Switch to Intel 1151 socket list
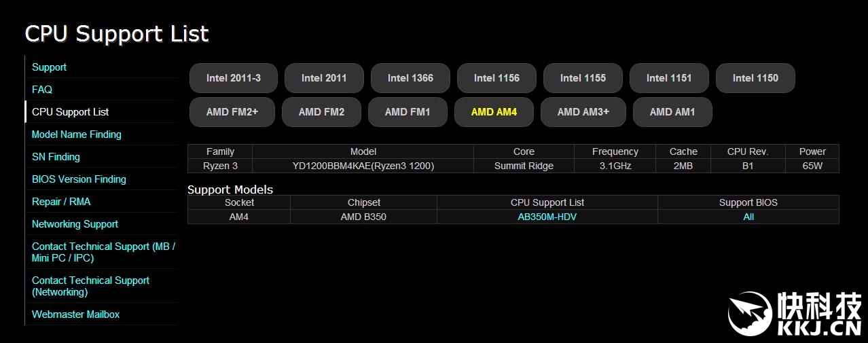 669,78
